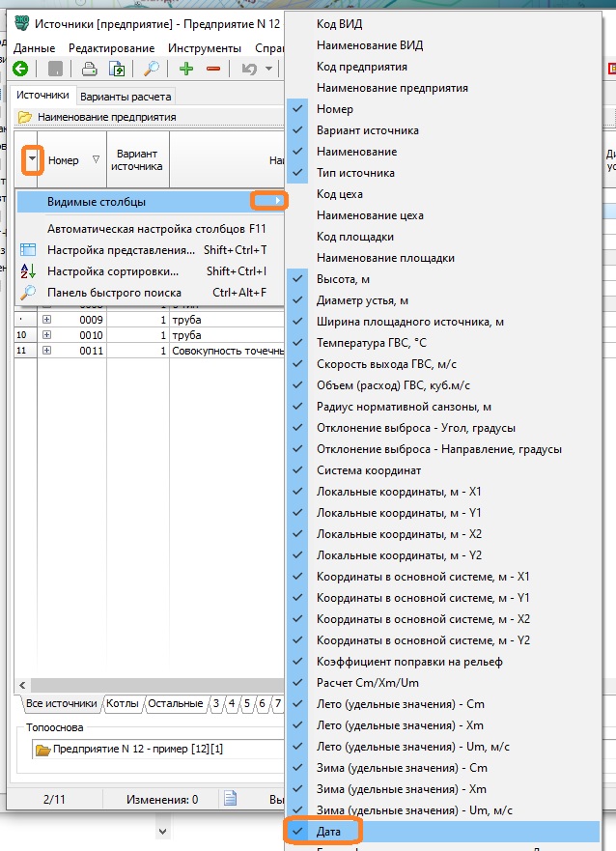Open the grid column options dropdown arrow
Image resolution: width=616 pixels, height=851 pixels.
click(33, 159)
